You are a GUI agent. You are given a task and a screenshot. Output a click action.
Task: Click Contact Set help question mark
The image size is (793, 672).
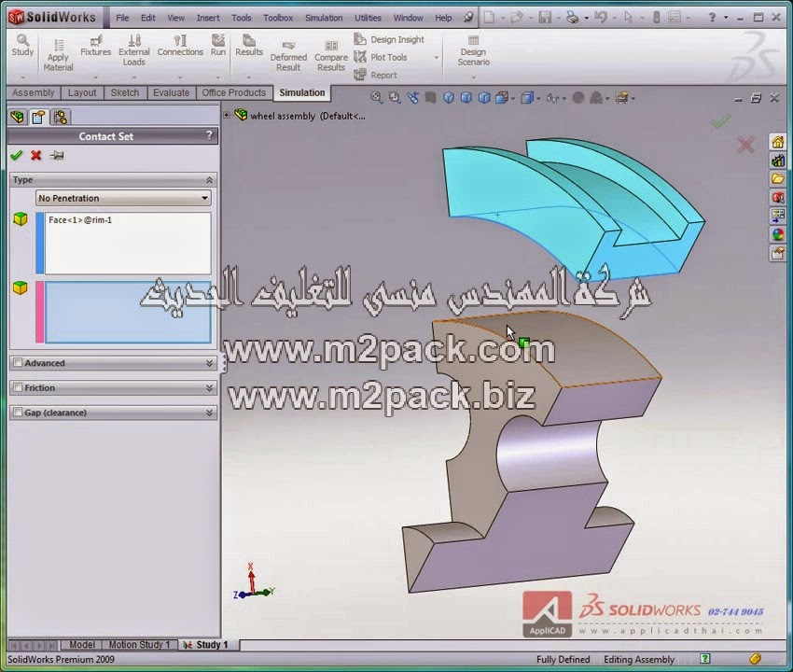[209, 135]
